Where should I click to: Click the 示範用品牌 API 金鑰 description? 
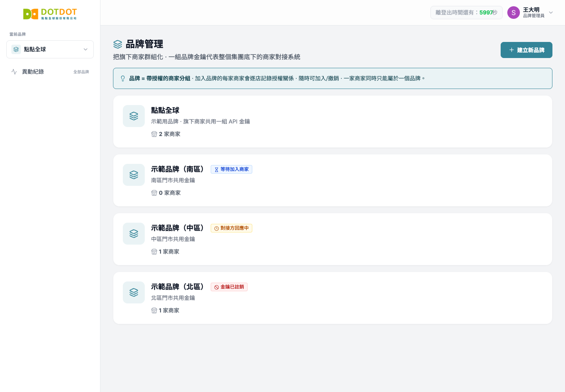200,122
